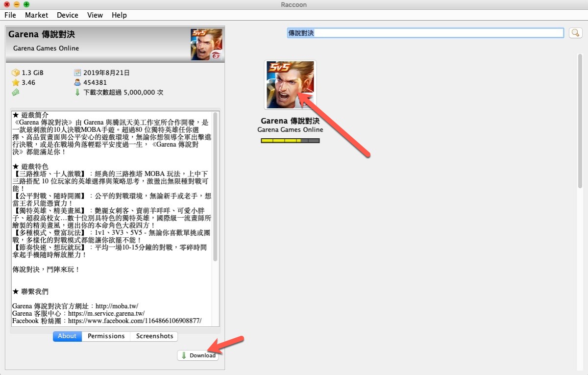Click the ★ 遊戲簡介 heading in description
588x375 pixels.
click(x=31, y=115)
